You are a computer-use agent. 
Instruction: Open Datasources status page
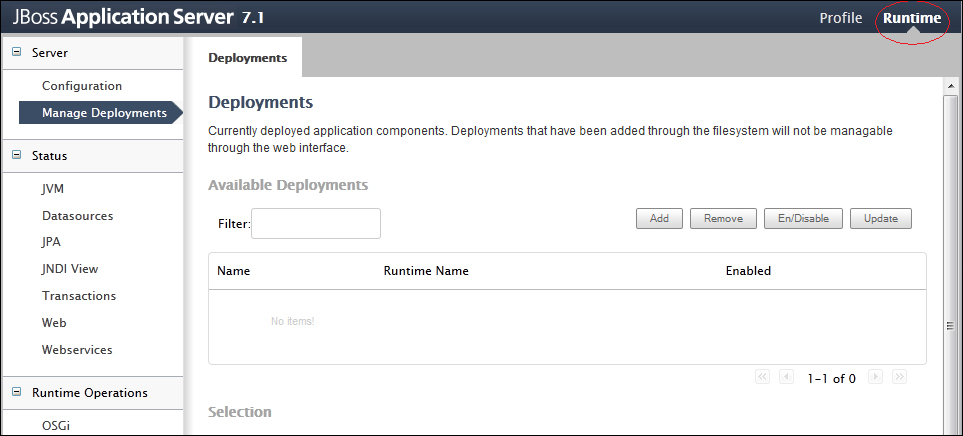(x=77, y=215)
